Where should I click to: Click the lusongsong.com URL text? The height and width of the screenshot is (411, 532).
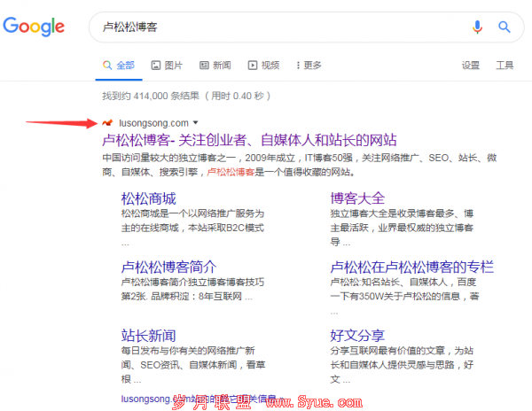click(x=153, y=123)
